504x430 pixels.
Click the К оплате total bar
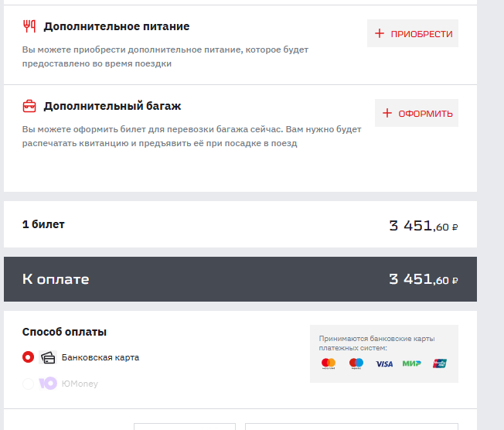pyautogui.click(x=240, y=279)
